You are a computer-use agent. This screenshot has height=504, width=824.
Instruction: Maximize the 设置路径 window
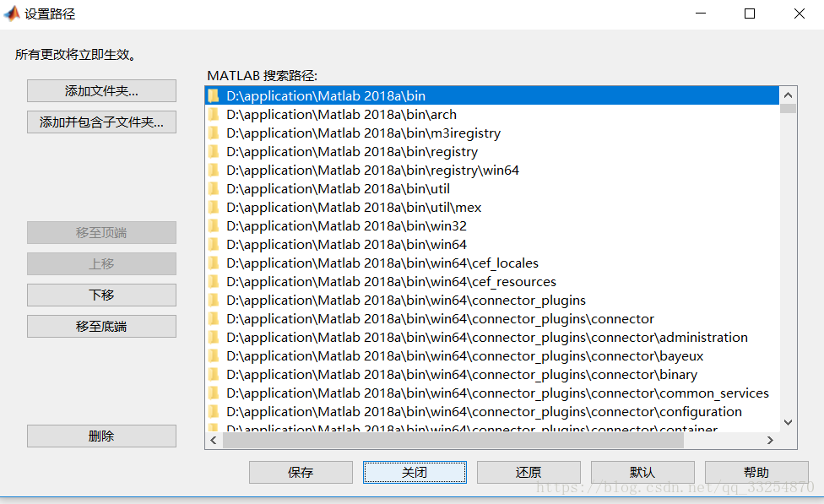click(750, 14)
